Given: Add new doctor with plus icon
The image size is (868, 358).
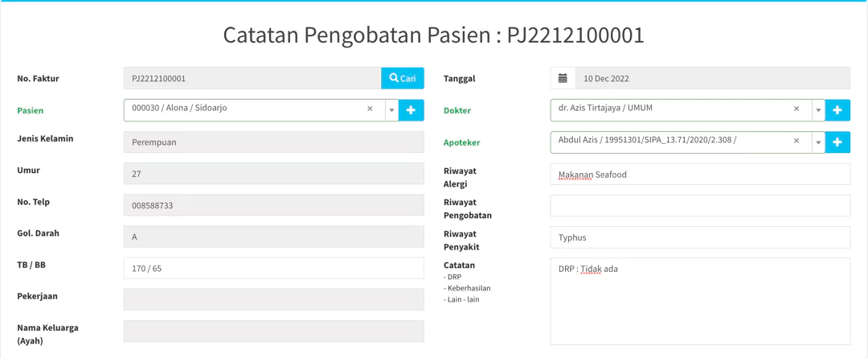Looking at the screenshot, I should tap(837, 110).
